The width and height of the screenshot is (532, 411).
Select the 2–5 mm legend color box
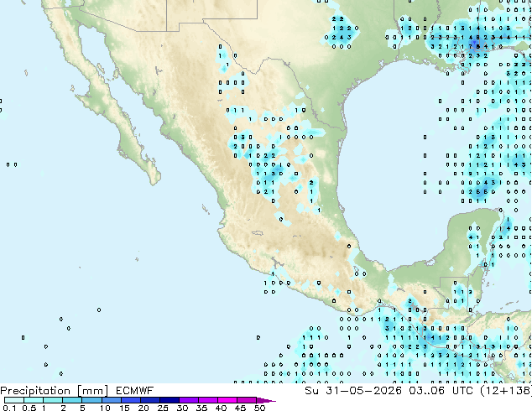point(72,400)
